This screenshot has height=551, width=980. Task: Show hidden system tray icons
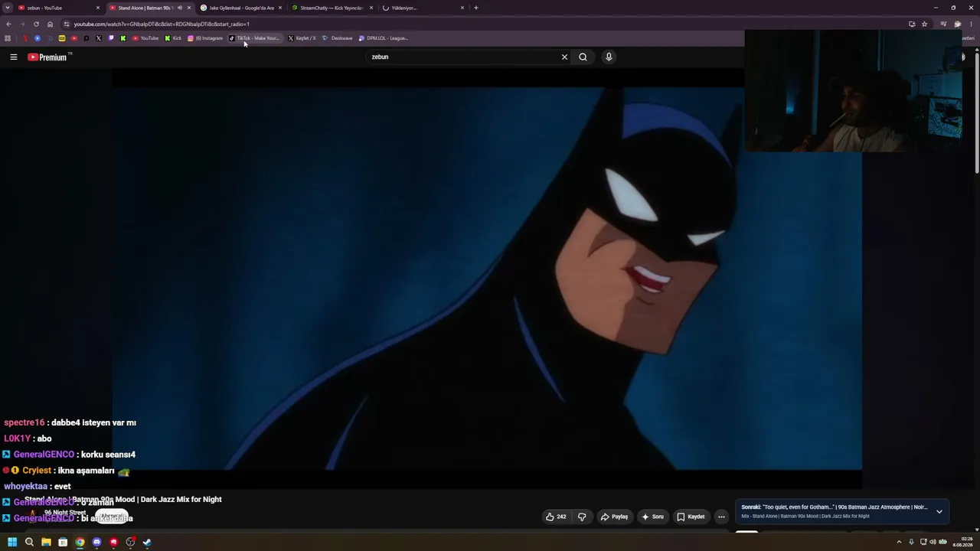pos(899,542)
